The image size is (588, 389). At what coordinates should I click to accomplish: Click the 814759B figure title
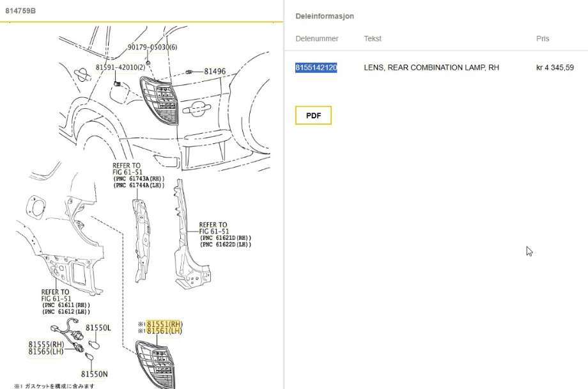(x=20, y=11)
